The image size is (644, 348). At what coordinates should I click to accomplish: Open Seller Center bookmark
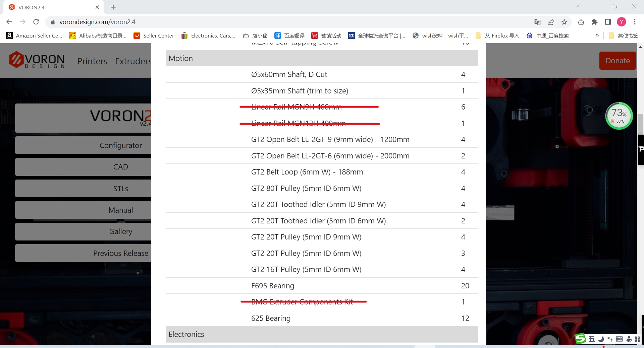154,36
